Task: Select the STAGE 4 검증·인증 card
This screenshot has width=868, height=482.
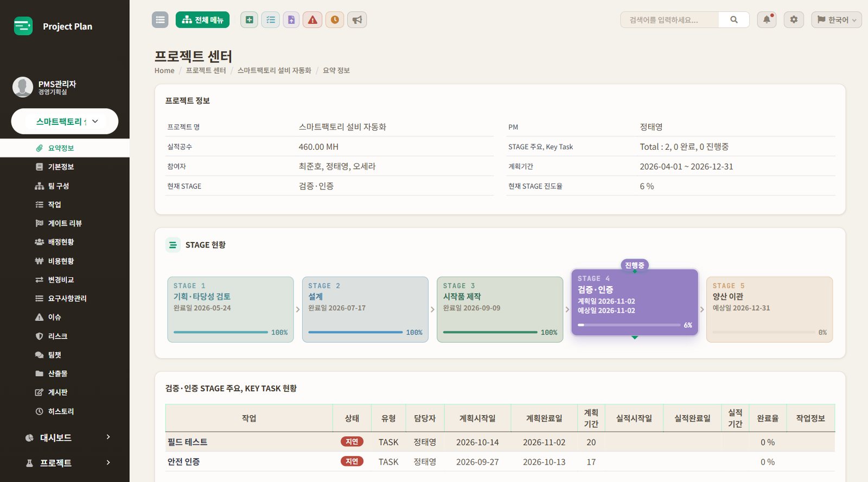Action: (635, 302)
